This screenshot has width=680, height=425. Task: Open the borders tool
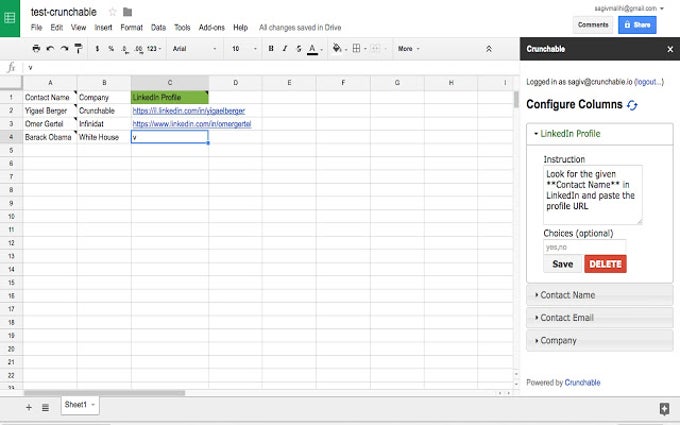point(358,49)
